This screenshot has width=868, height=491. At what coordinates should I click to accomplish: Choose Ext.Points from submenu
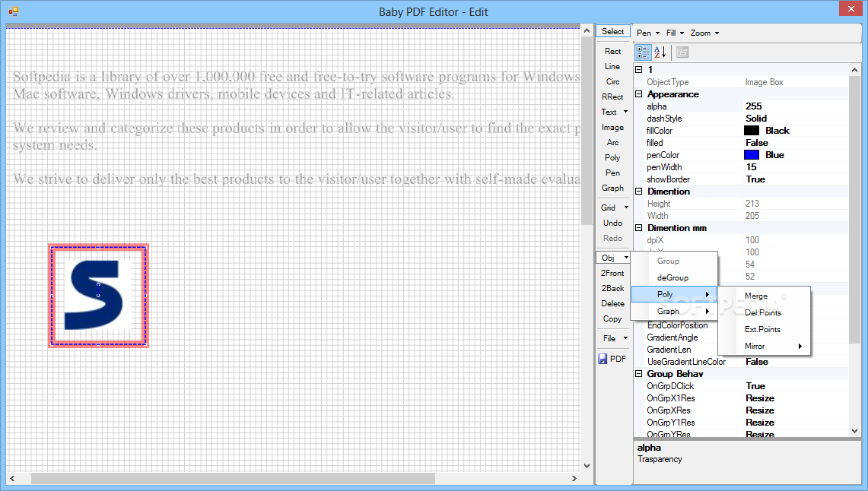point(764,329)
